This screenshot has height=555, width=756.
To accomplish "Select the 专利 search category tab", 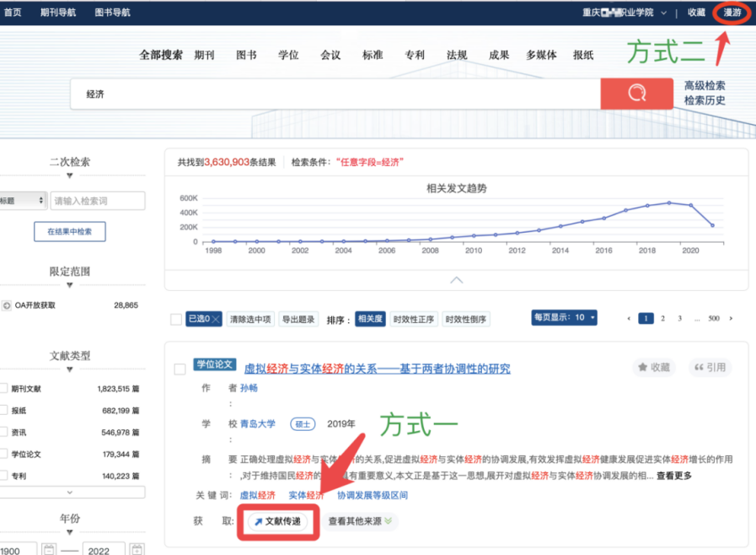I will click(415, 55).
